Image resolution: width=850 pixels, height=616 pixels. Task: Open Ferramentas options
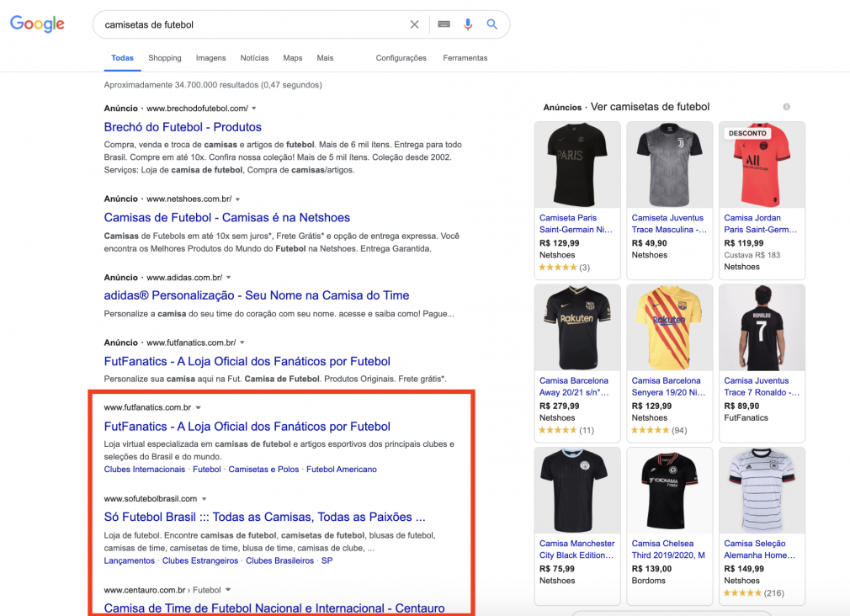465,58
